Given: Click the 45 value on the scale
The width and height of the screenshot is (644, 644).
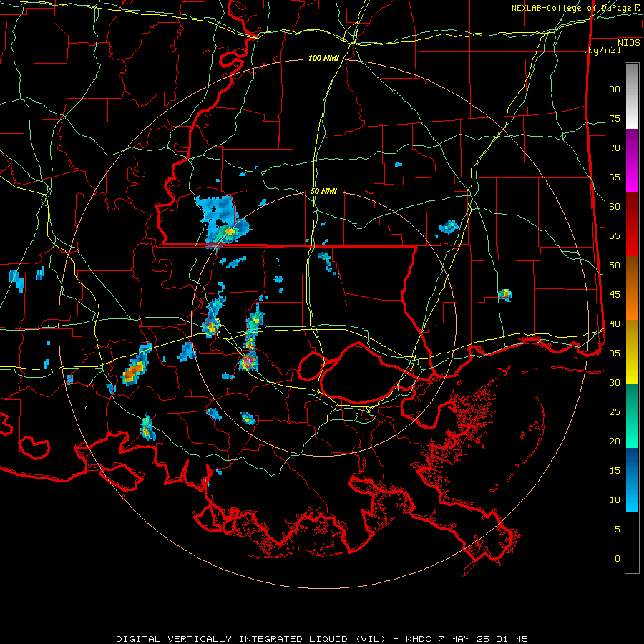Looking at the screenshot, I should click(615, 295).
